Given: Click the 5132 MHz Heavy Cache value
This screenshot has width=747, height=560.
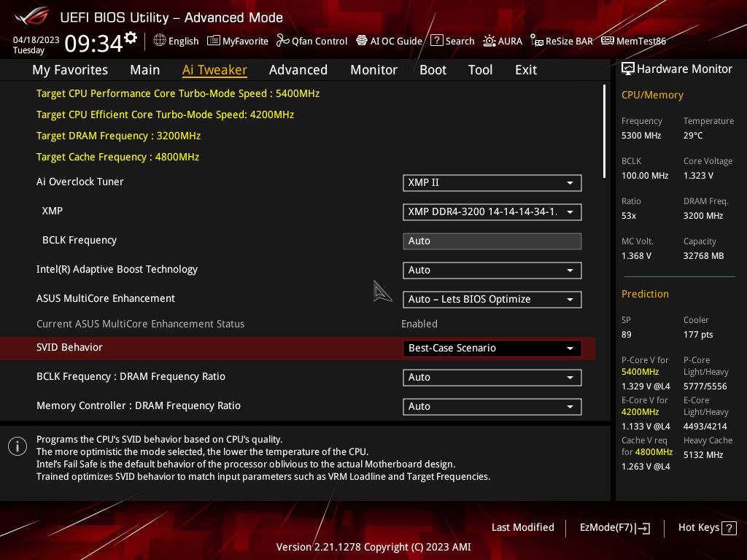Looking at the screenshot, I should click(703, 455).
